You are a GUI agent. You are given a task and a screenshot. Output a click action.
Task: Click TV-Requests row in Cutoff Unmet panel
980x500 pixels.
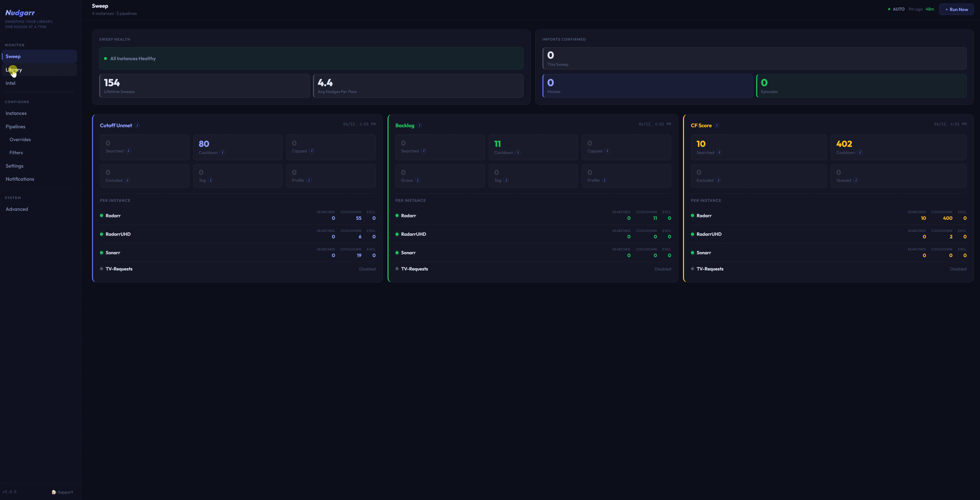click(x=238, y=269)
